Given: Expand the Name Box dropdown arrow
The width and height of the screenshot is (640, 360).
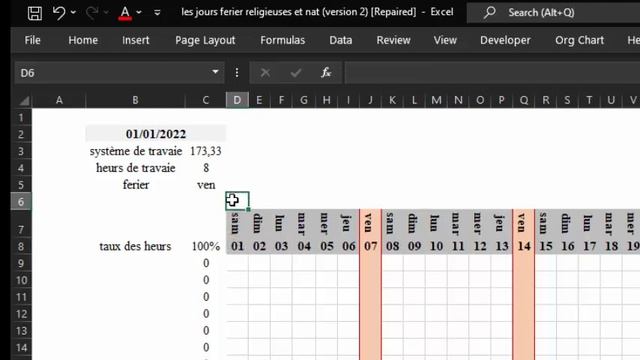Looking at the screenshot, I should point(215,72).
